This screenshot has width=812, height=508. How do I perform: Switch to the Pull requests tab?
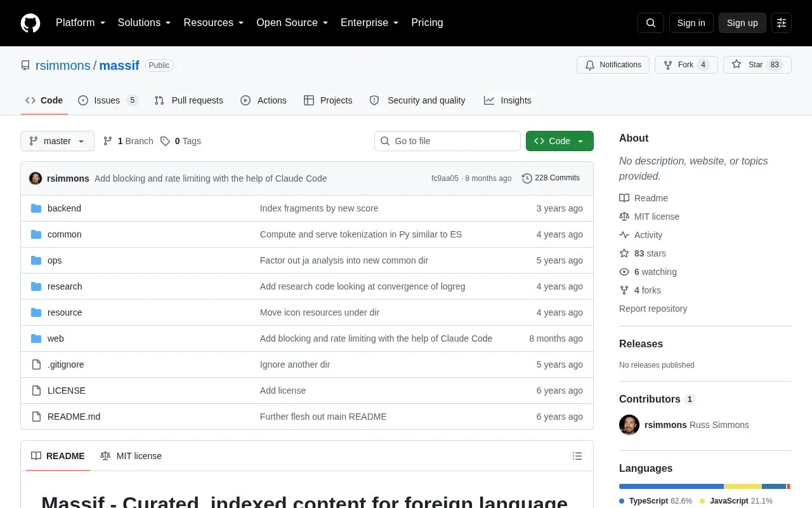coord(188,100)
